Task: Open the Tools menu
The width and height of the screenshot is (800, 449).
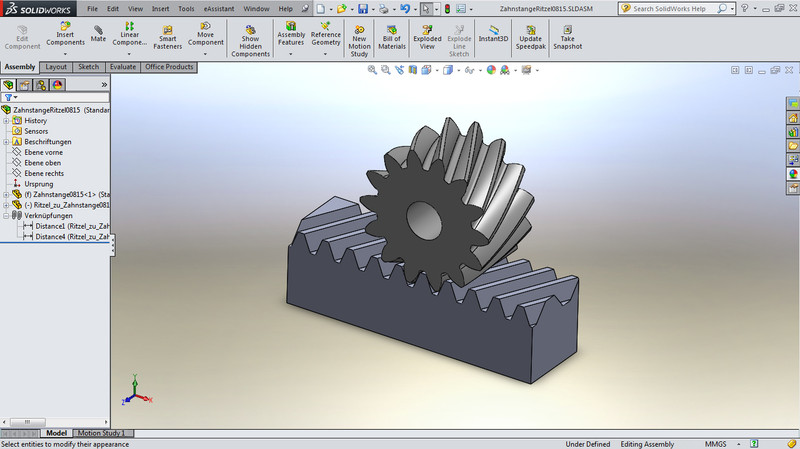Action: tap(186, 8)
